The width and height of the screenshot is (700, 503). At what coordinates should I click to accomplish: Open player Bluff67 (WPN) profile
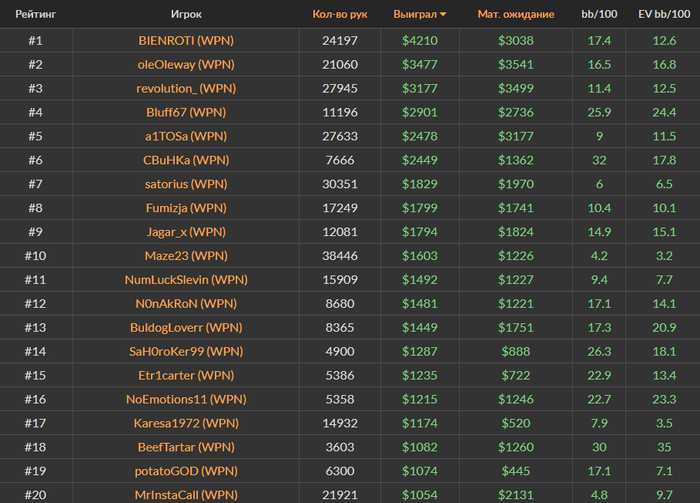pos(186,112)
